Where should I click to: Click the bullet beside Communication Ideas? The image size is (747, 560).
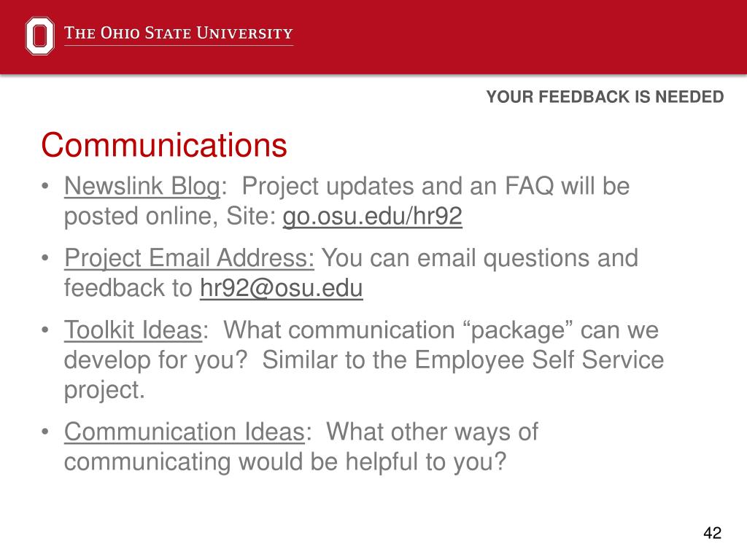point(45,432)
